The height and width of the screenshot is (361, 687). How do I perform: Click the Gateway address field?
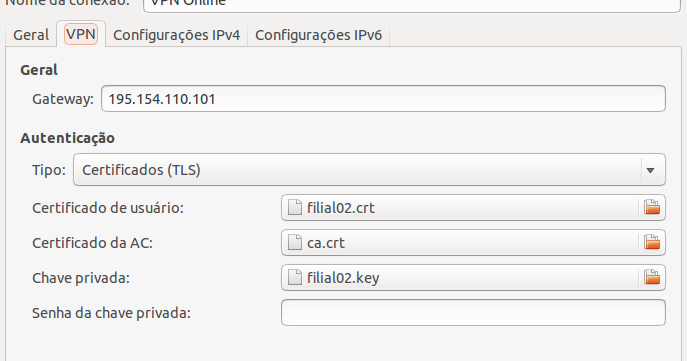point(383,99)
